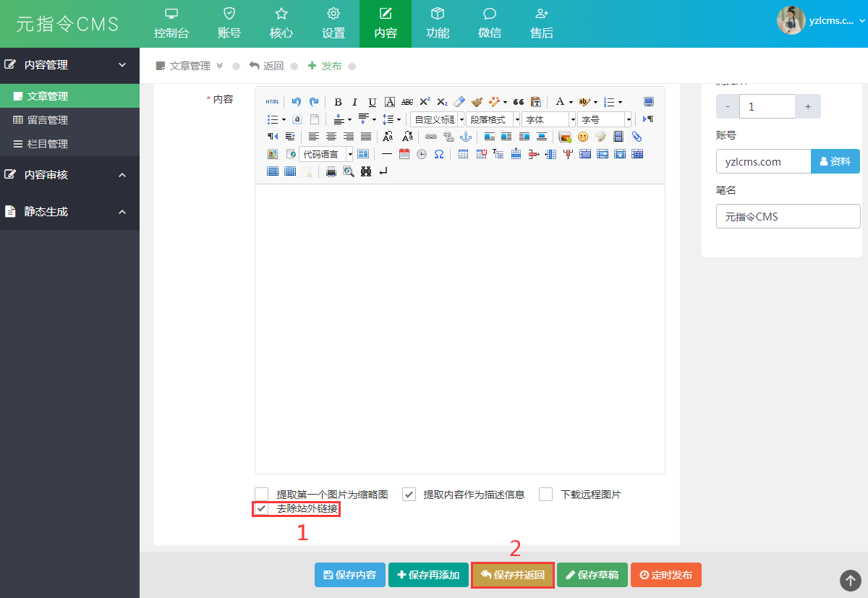This screenshot has height=598, width=868.
Task: Click the paste plain text icon
Action: click(x=536, y=102)
